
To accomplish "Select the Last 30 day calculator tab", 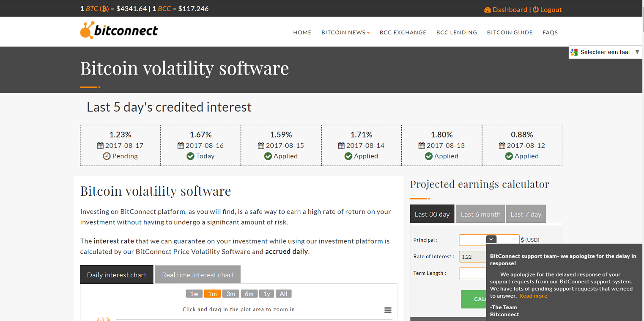I will pos(432,214).
